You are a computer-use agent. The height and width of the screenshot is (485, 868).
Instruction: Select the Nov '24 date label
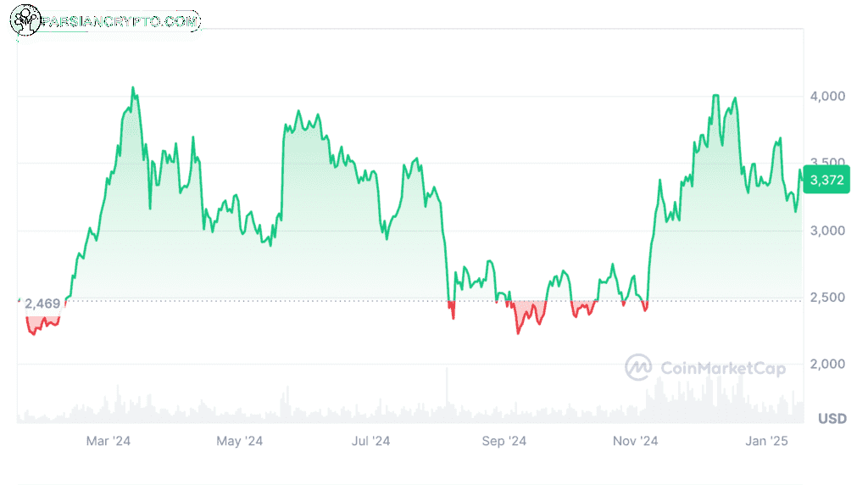click(635, 441)
